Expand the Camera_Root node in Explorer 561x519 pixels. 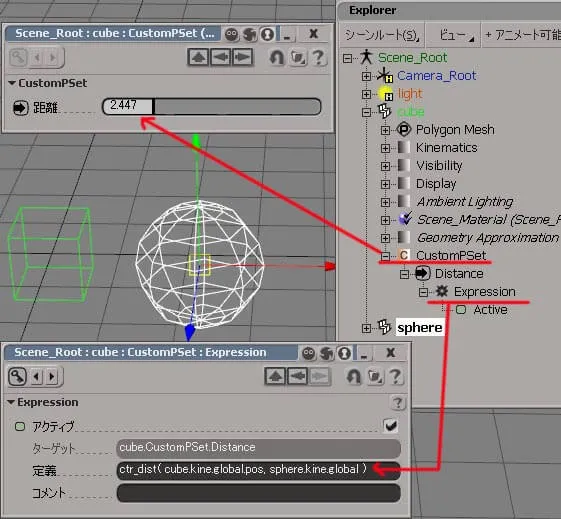coord(366,76)
